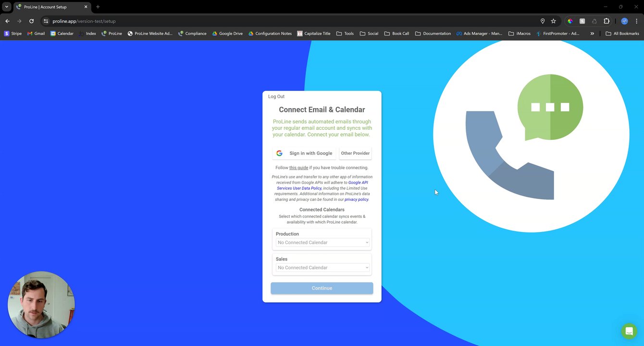Open the Book Call bookmark folder
644x346 pixels.
(x=396, y=34)
